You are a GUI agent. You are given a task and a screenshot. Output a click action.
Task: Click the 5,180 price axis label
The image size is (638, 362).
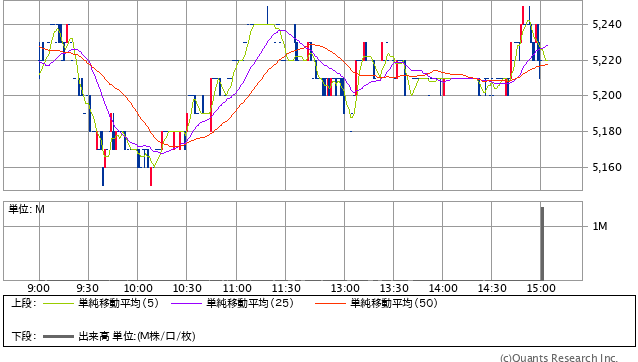tap(607, 131)
